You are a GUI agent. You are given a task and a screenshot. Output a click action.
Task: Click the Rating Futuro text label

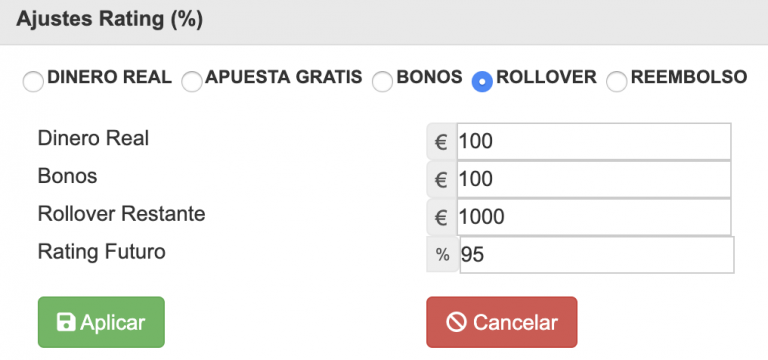(101, 252)
